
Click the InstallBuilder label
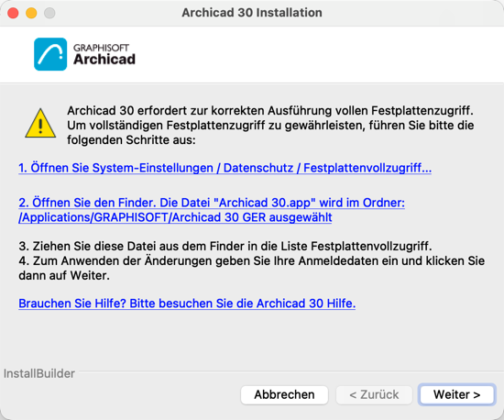point(39,373)
